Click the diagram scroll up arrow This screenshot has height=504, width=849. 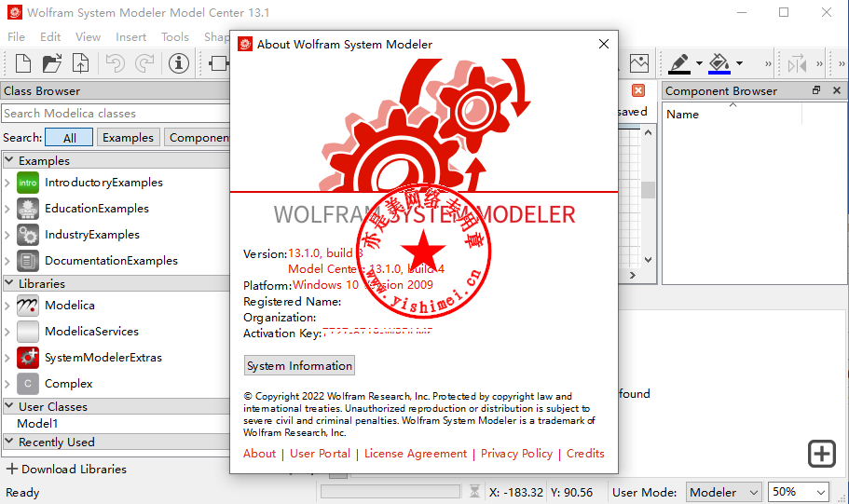click(x=648, y=132)
